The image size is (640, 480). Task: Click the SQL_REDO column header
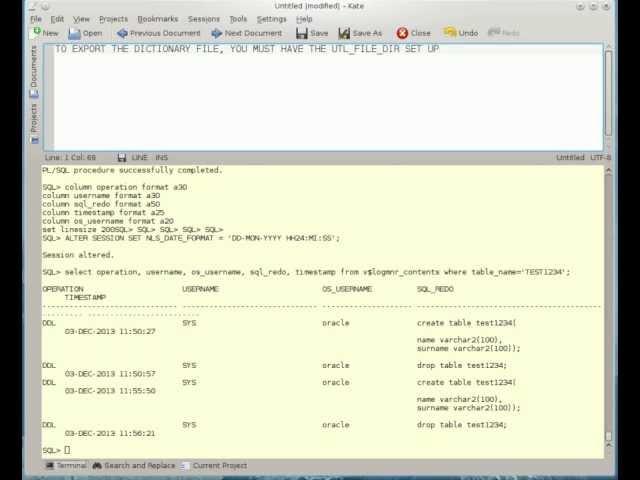[435, 289]
